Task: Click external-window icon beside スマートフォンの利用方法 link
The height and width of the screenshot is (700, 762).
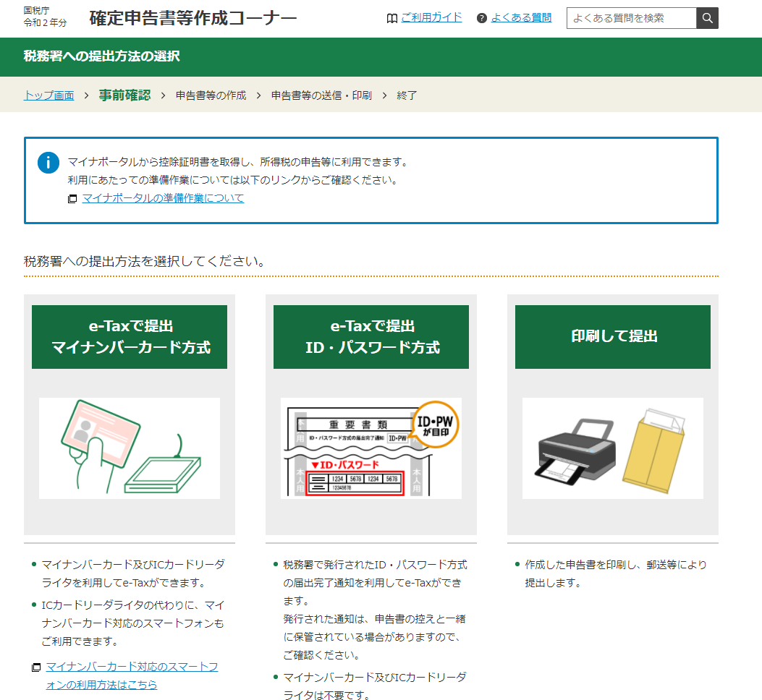Action: point(36,667)
